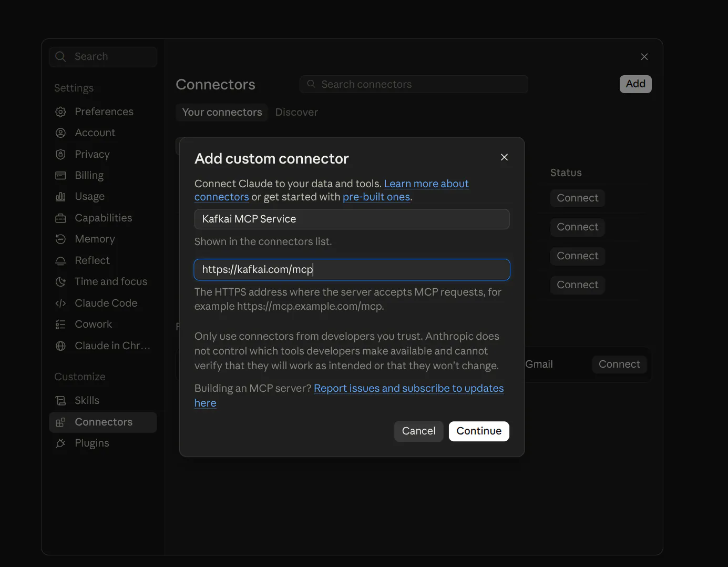728x567 pixels.
Task: Open Capabilities settings page
Action: tap(103, 218)
